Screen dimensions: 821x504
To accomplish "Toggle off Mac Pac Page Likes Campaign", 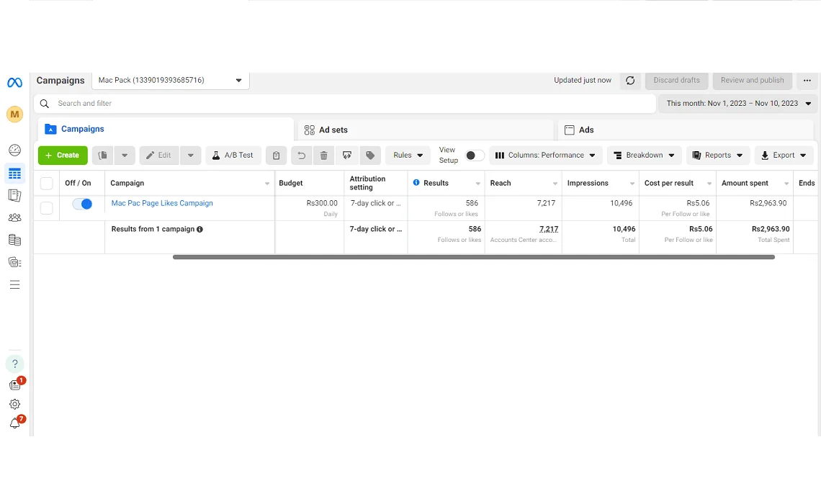I will click(x=82, y=204).
